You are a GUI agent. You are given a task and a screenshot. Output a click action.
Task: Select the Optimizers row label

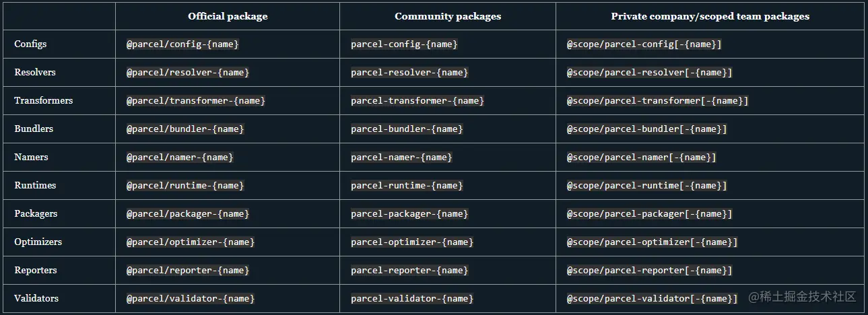click(x=38, y=242)
